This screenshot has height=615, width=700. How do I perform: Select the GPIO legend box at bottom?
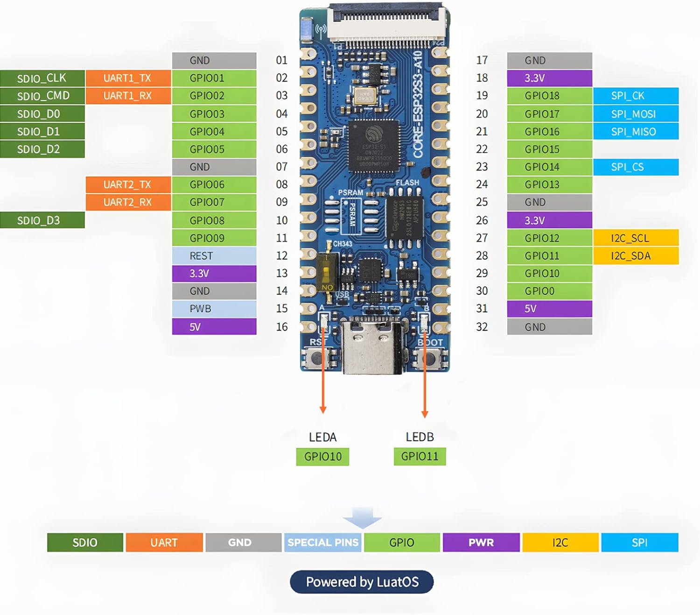[402, 542]
